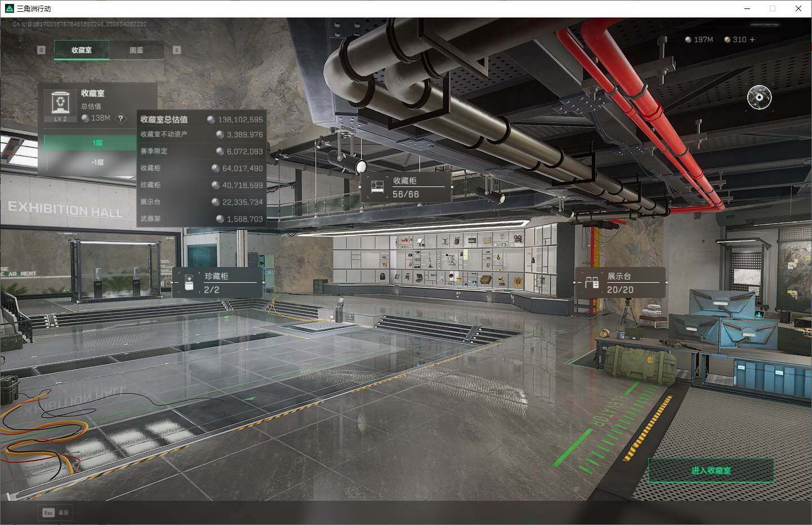Close the 三角洲行动 window
This screenshot has width=812, height=525.
[x=798, y=8]
